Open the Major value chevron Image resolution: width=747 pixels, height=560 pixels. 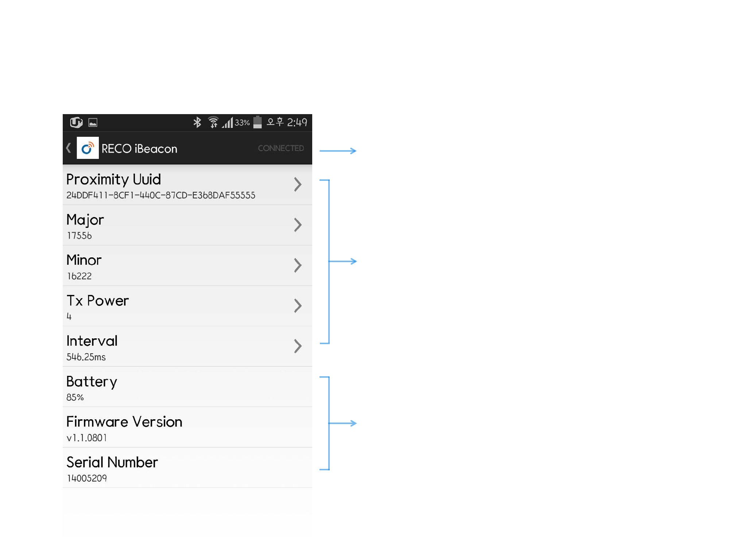298,225
